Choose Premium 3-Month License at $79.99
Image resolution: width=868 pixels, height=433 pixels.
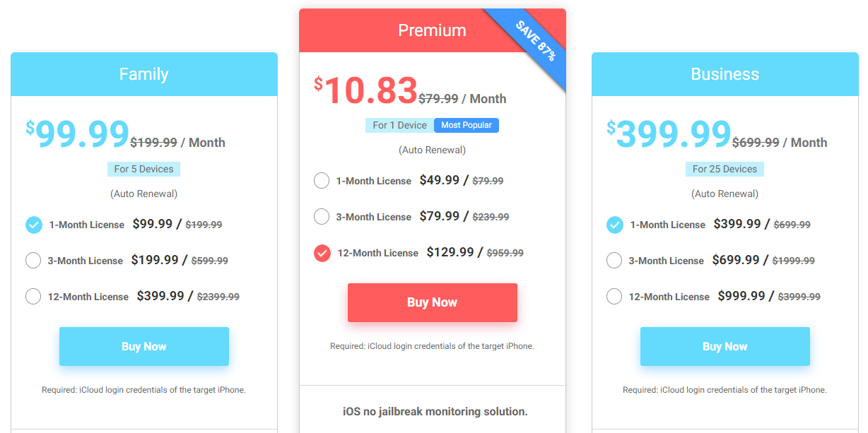[x=322, y=217]
